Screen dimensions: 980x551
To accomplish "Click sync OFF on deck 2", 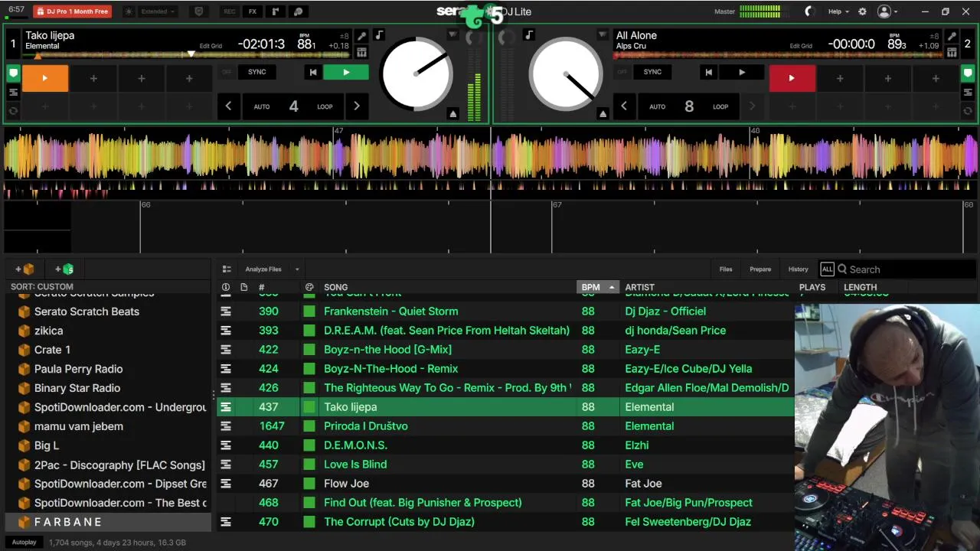I will pos(622,72).
